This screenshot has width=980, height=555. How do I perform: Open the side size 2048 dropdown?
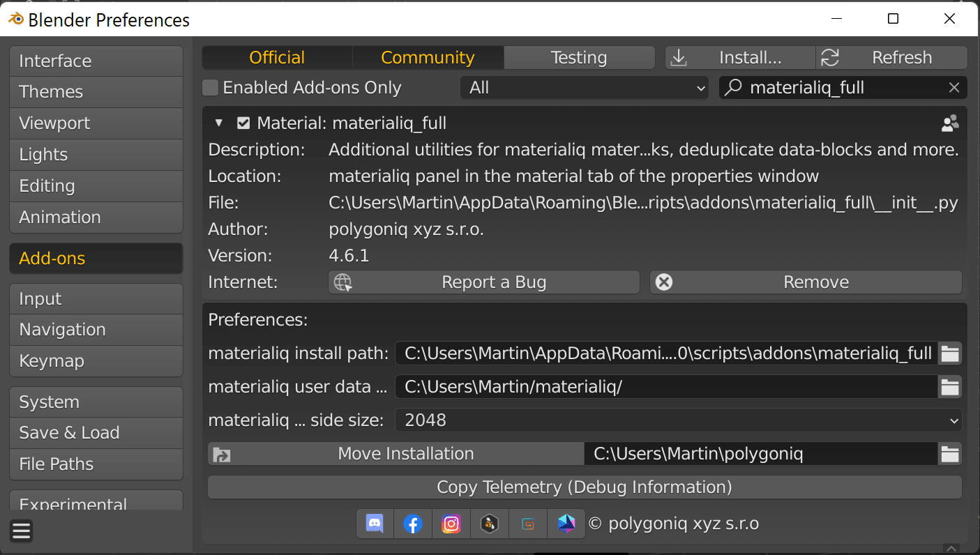pos(678,420)
